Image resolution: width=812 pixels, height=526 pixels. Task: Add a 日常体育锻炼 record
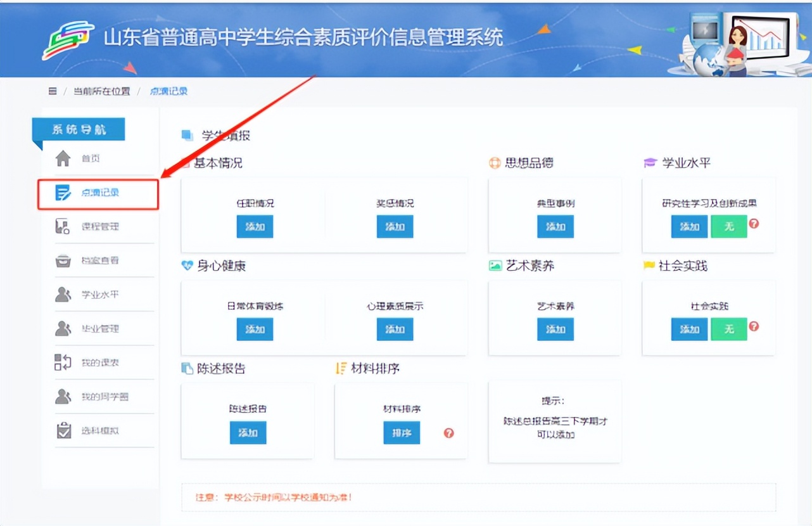[x=255, y=330]
